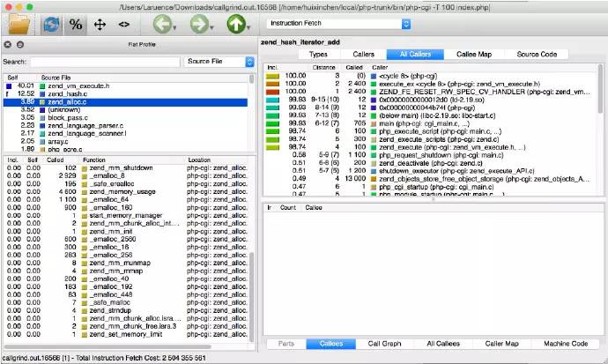608x364 pixels.
Task: Sort function list by Called column header
Action: 55,160
